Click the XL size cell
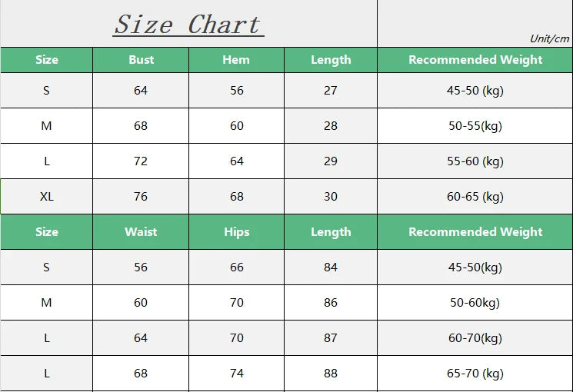This screenshot has width=573, height=392. click(47, 197)
